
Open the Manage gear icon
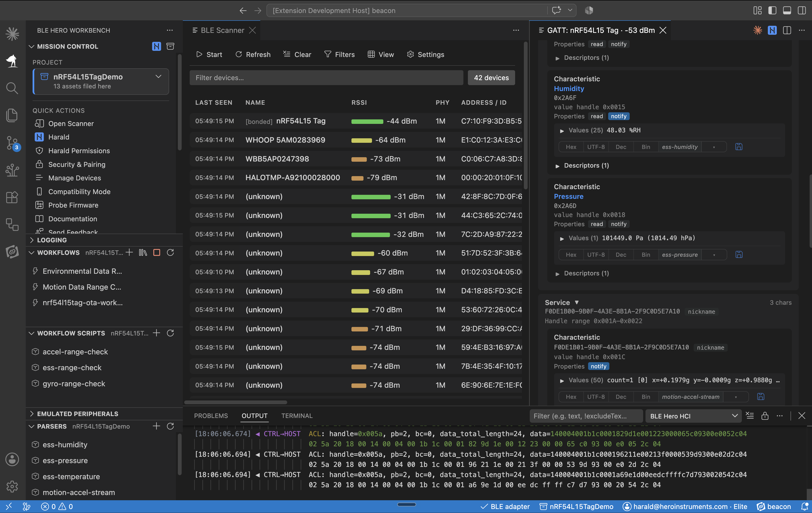[12, 486]
